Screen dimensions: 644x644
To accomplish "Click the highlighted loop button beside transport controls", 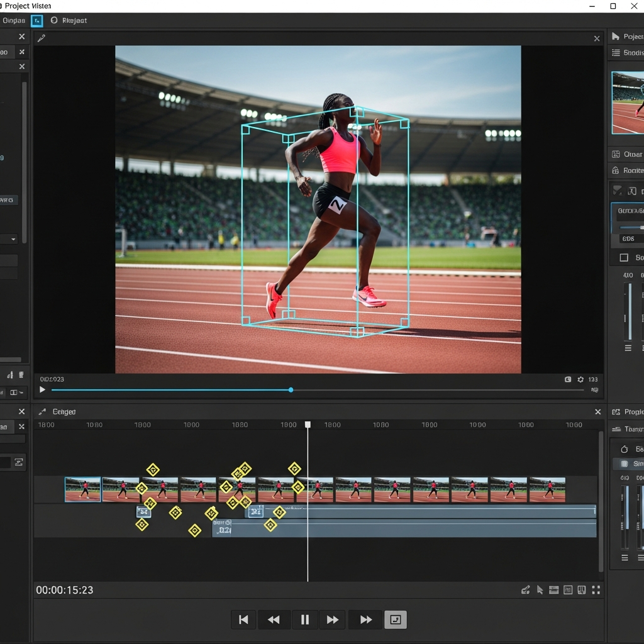I will pyautogui.click(x=395, y=619).
